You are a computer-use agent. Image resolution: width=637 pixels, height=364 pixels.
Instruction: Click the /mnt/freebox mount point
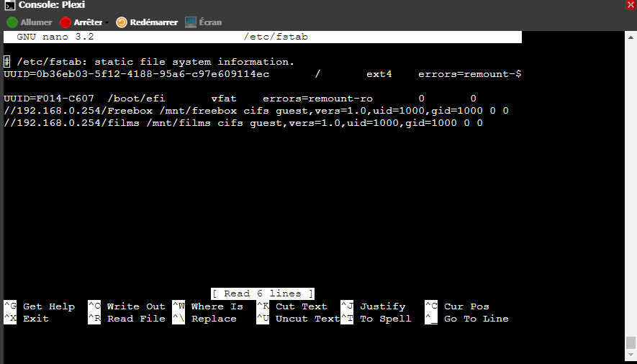click(198, 111)
